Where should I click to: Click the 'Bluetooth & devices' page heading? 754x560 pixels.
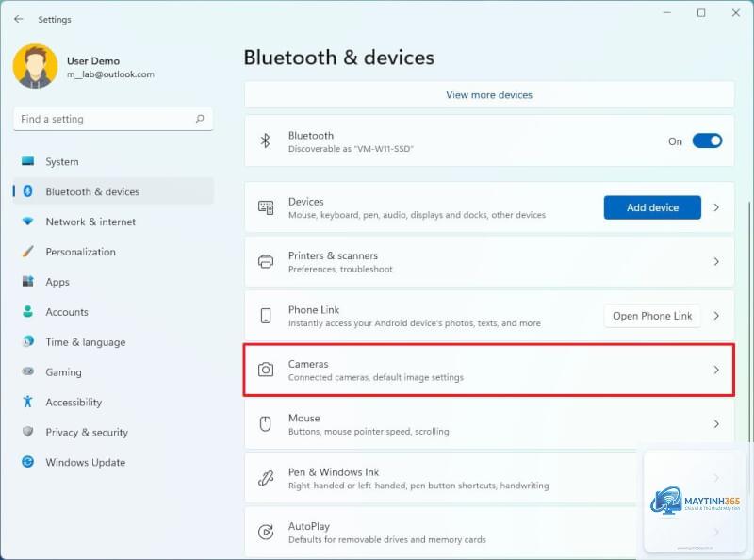tap(339, 58)
